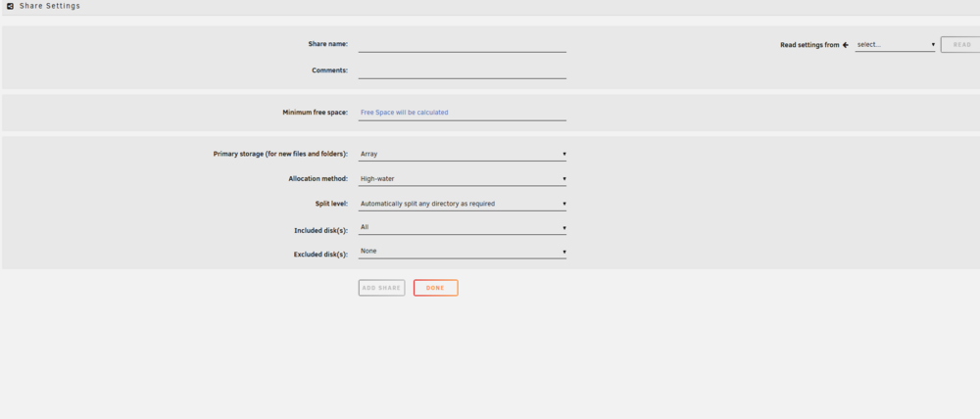Click the Included disk(s) label
Screen dimensions: 980x419
click(320, 230)
